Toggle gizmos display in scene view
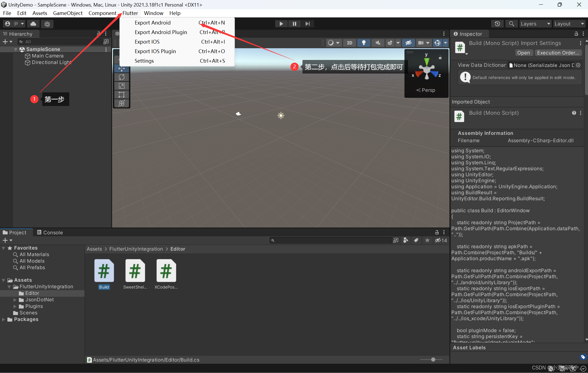 pos(437,43)
